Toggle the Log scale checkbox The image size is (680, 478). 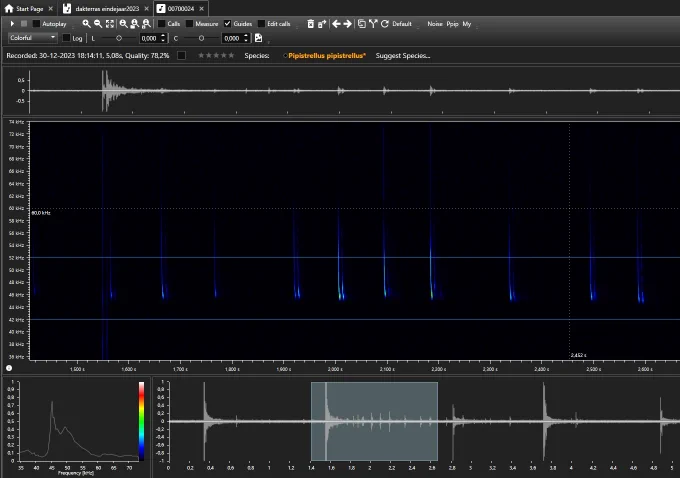[x=66, y=38]
